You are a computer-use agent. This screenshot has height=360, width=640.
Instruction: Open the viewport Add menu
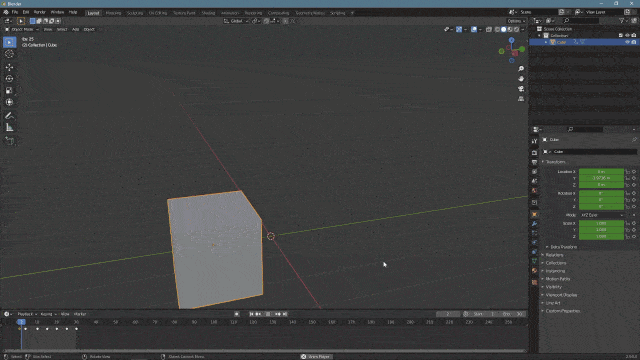pos(76,29)
